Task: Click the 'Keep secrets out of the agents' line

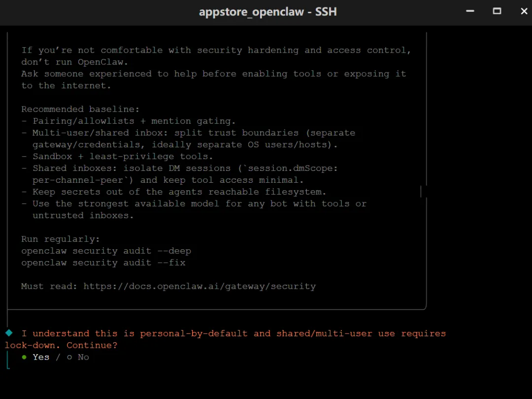Action: 174,192
